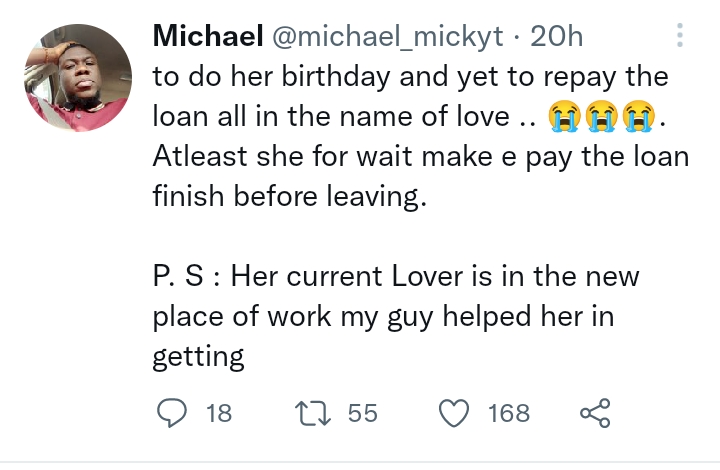Open the three-dot more options menu
This screenshot has height=470, width=720.
point(681,37)
